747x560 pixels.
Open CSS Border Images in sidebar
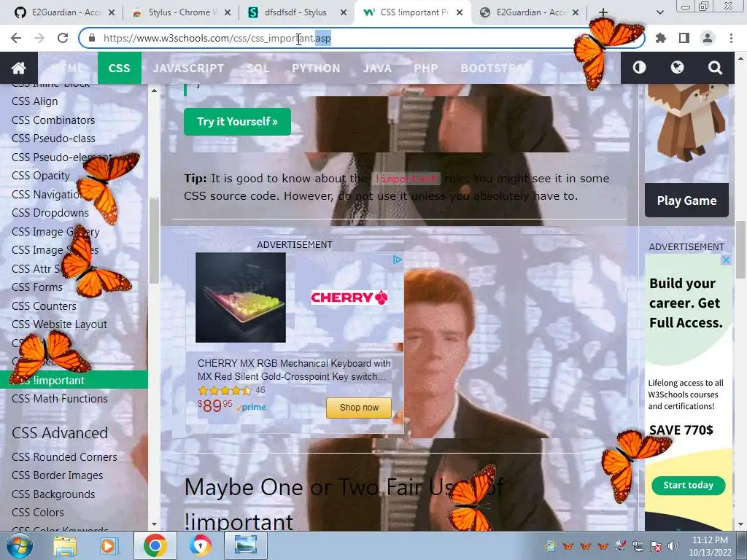[57, 475]
